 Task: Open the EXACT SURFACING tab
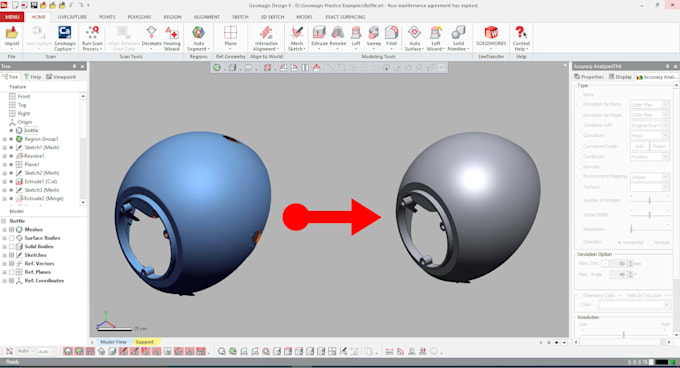point(345,17)
